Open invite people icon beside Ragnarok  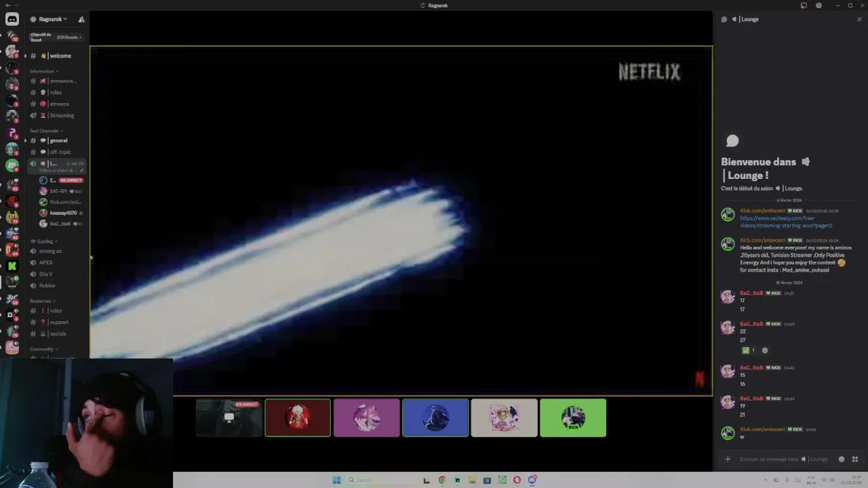pos(81,19)
